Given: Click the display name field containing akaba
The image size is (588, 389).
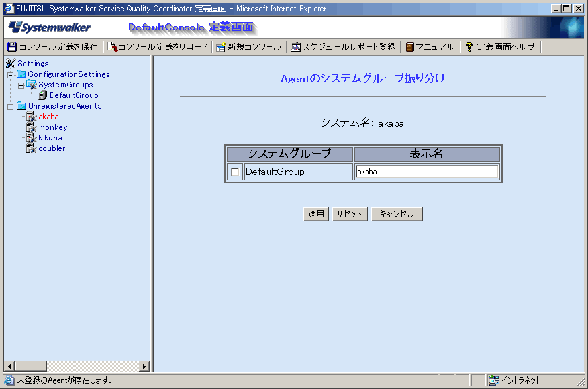Looking at the screenshot, I should (x=426, y=172).
